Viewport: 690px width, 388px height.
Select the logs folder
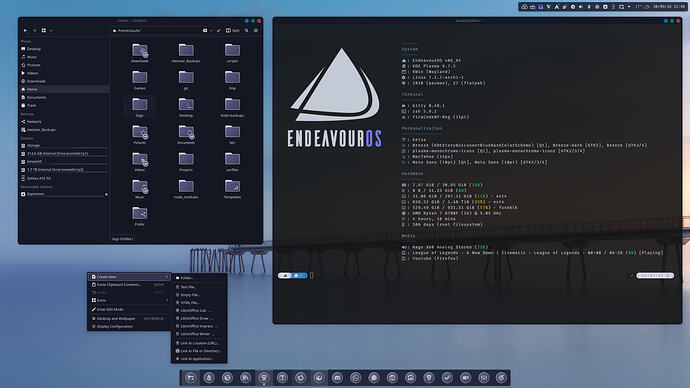coord(139,107)
